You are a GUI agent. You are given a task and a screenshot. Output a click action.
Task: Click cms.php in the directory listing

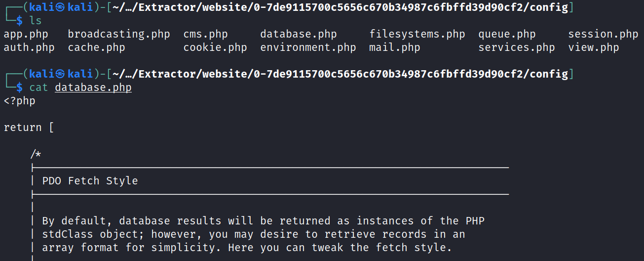205,35
